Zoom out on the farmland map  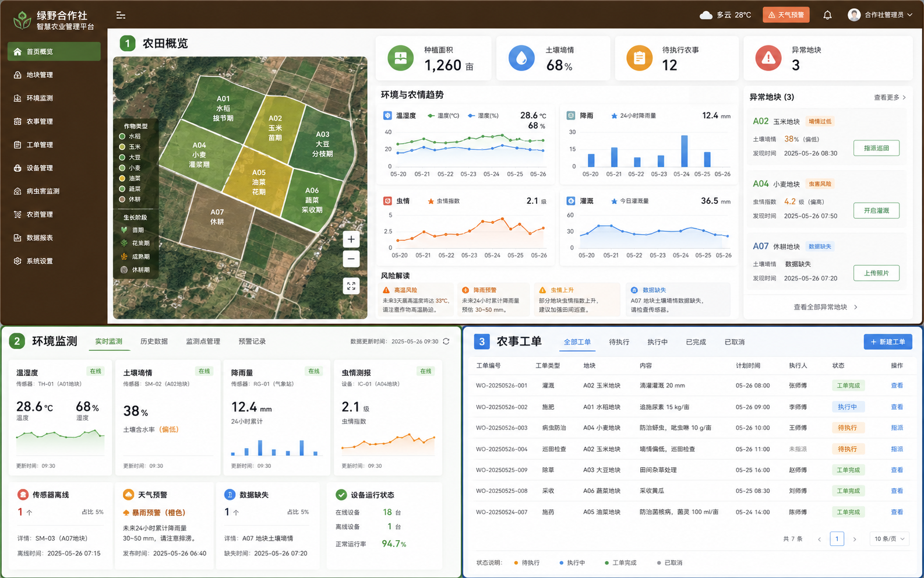351,259
